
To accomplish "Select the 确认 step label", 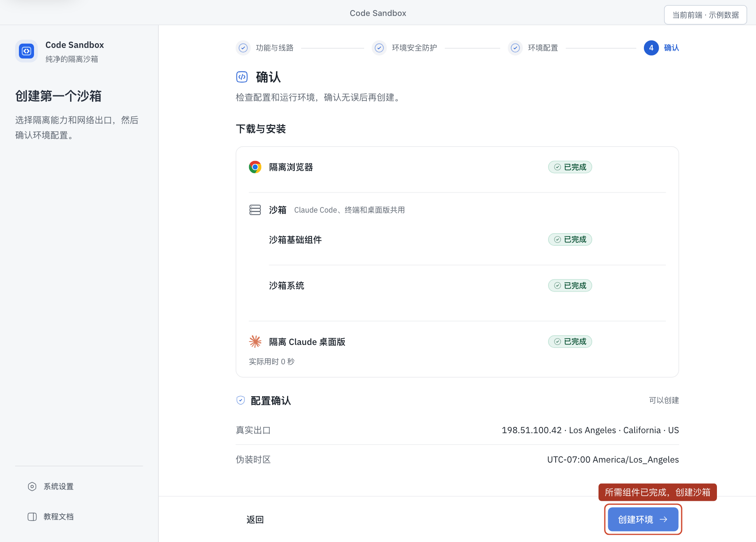I will click(671, 48).
